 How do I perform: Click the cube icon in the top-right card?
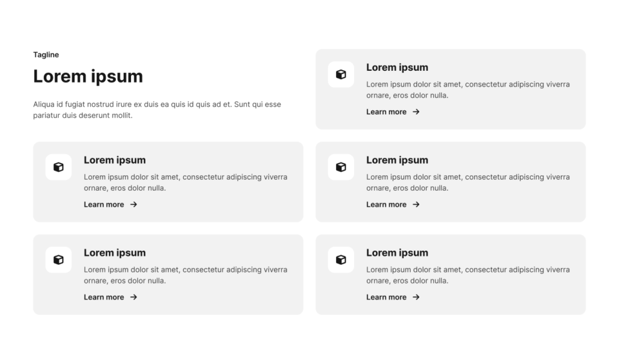pyautogui.click(x=340, y=75)
